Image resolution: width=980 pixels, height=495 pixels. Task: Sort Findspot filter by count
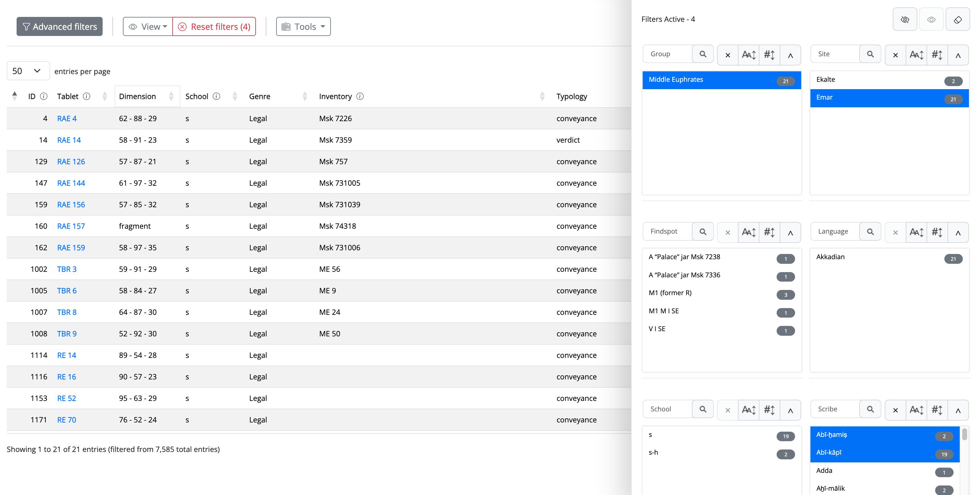pyautogui.click(x=769, y=232)
